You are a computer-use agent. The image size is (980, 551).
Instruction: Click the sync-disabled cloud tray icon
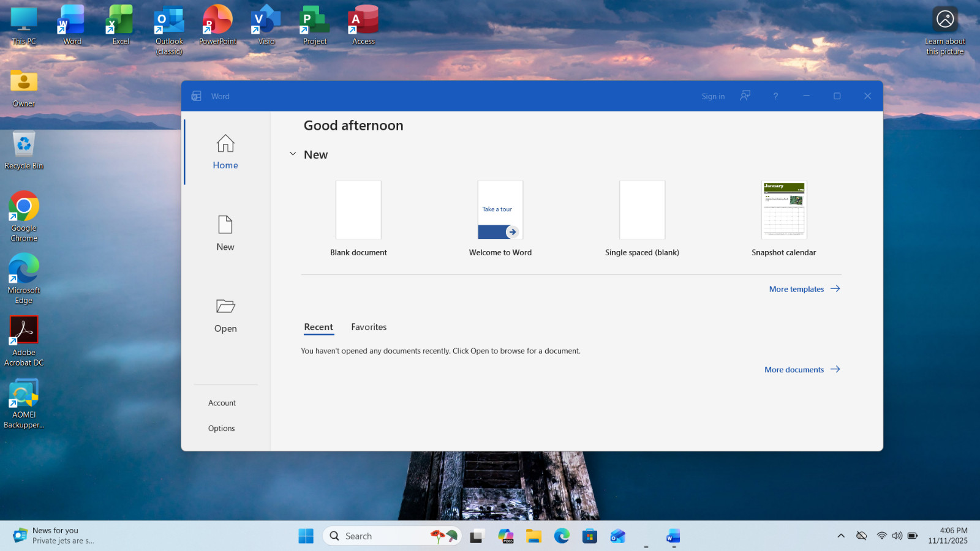pyautogui.click(x=861, y=536)
